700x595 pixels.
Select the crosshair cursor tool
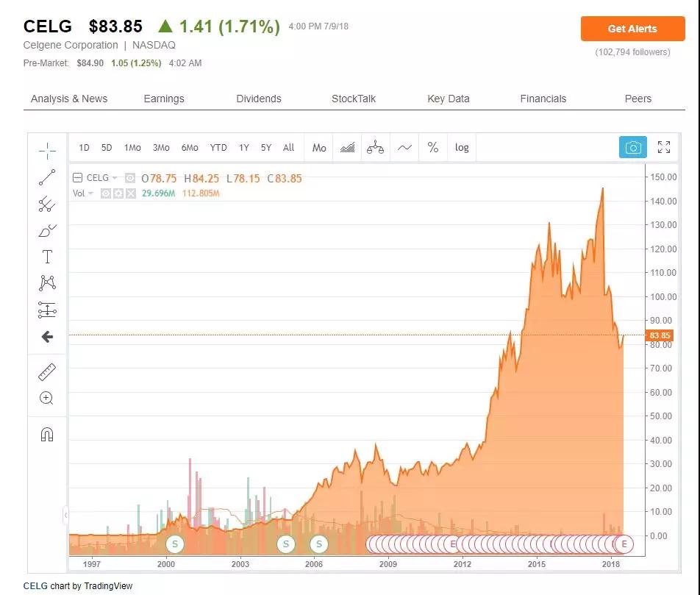click(47, 151)
